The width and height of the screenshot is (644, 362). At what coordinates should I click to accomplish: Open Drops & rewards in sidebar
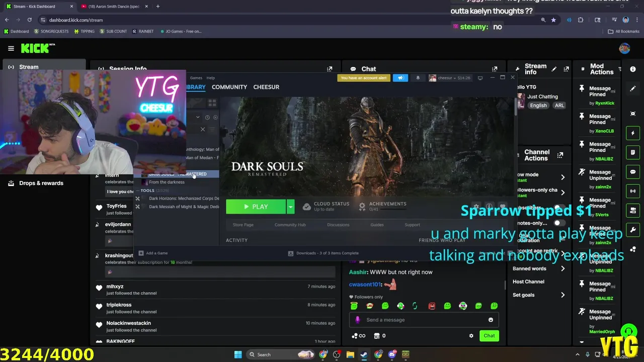click(41, 183)
